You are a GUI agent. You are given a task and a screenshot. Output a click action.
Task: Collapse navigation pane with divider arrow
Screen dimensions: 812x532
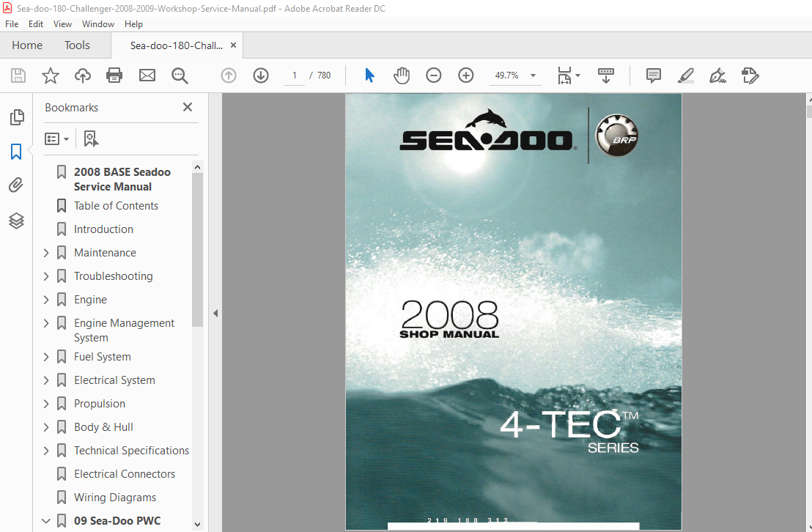click(x=215, y=313)
